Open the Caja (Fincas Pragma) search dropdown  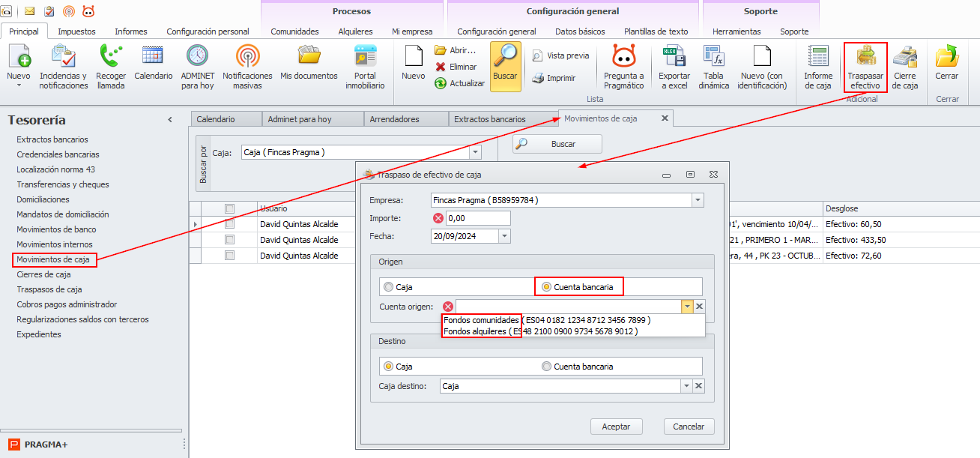pyautogui.click(x=474, y=152)
